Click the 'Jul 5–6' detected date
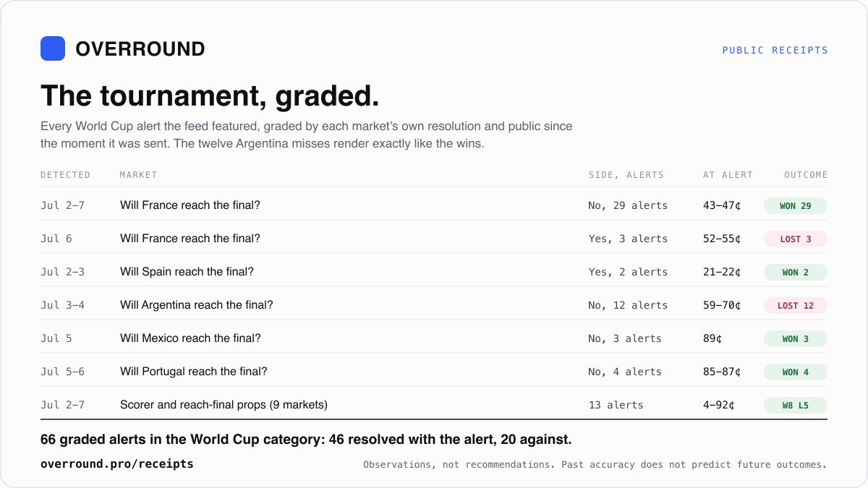Screen dimensions: 868x488 point(62,372)
